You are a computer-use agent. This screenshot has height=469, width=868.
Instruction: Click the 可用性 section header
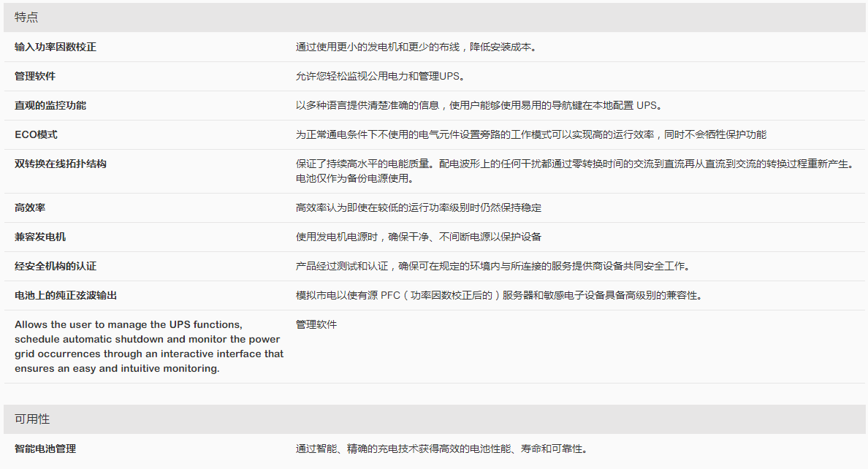click(32, 419)
